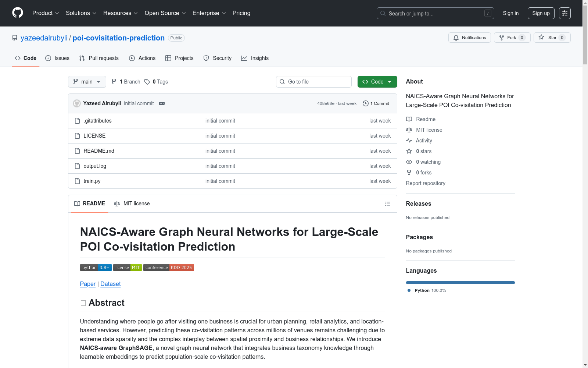Select the README tab in file viewer
The image size is (588, 368).
coord(90,204)
